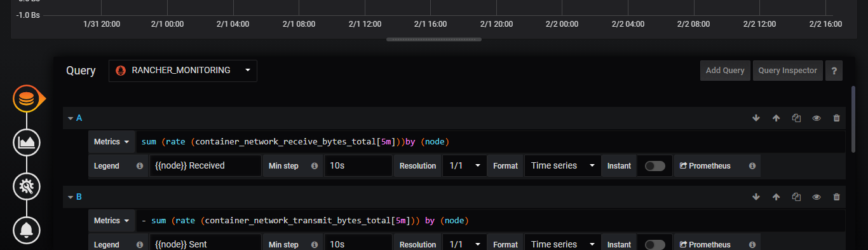Open Query Inspector
Viewport: 868px width, 250px height.
[x=788, y=71]
